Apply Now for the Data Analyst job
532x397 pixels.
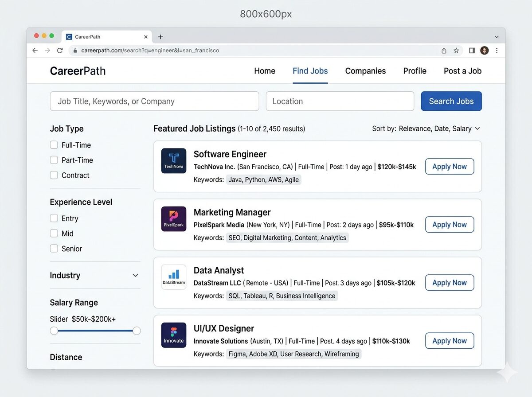[x=450, y=283]
